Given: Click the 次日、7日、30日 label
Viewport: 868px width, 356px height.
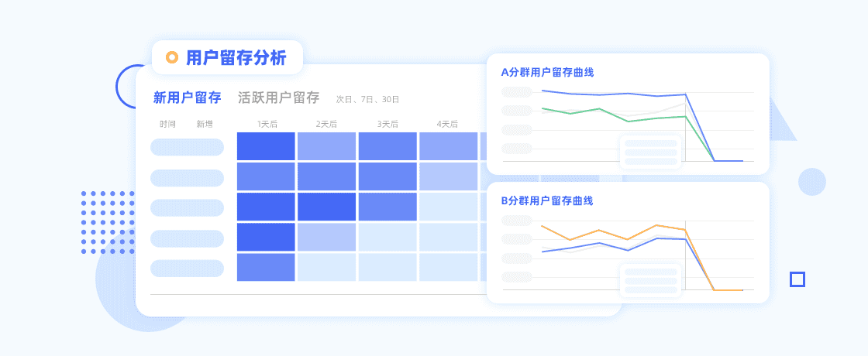Looking at the screenshot, I should 367,100.
